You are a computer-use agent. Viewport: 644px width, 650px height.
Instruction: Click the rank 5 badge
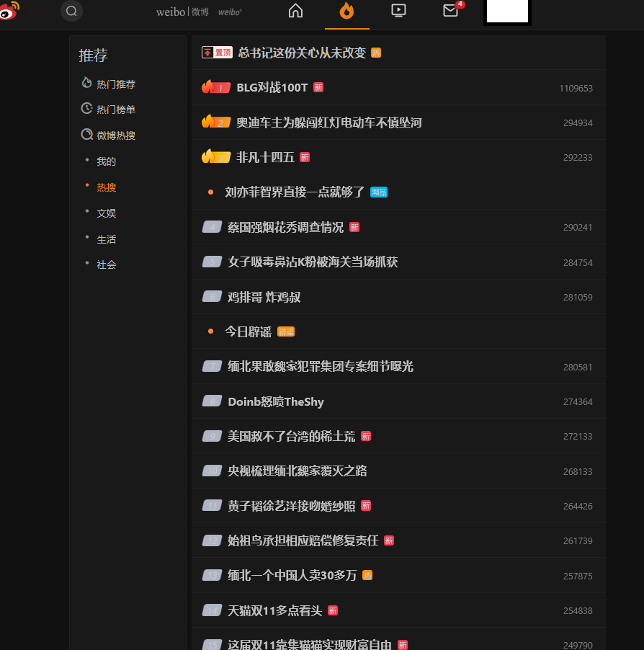213,262
